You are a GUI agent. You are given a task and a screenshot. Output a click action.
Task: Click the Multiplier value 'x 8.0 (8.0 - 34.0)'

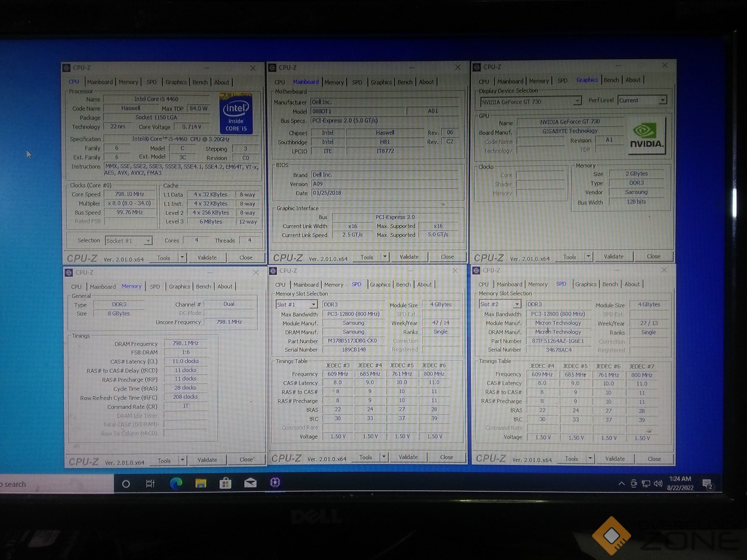pyautogui.click(x=130, y=203)
